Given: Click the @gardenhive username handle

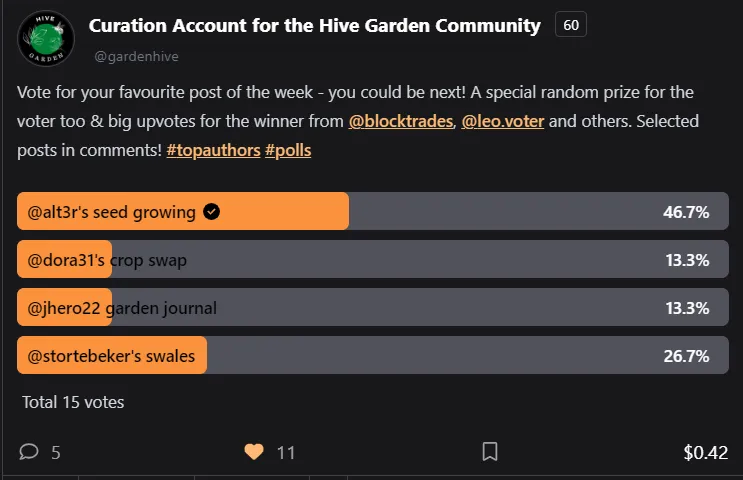Looking at the screenshot, I should coord(136,56).
